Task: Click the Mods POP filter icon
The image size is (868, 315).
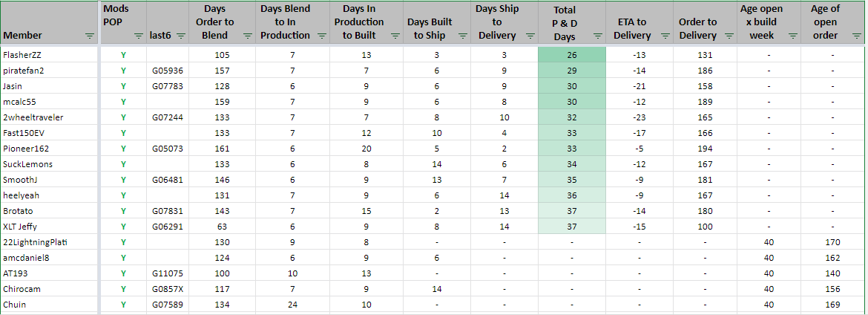Action: (x=138, y=36)
